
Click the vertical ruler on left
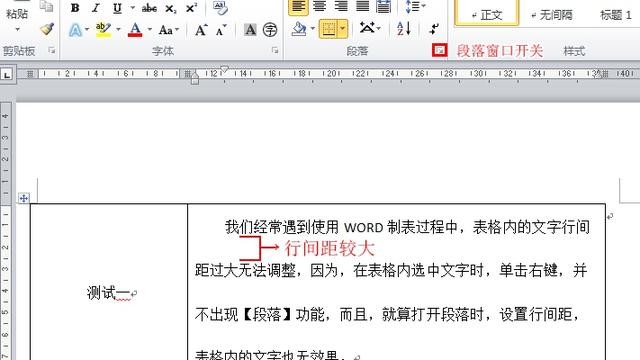5,231
